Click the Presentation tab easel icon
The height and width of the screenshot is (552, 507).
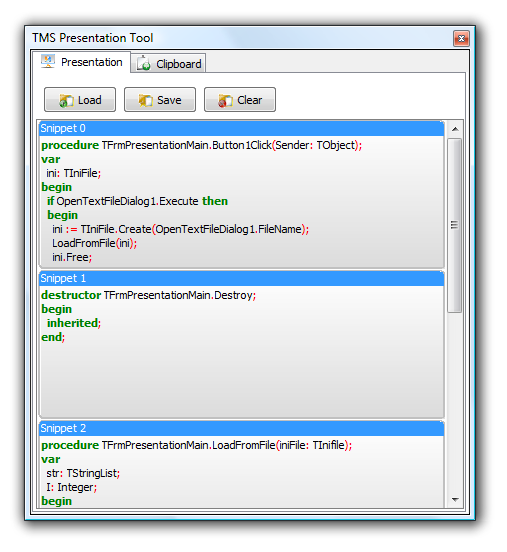(48, 62)
